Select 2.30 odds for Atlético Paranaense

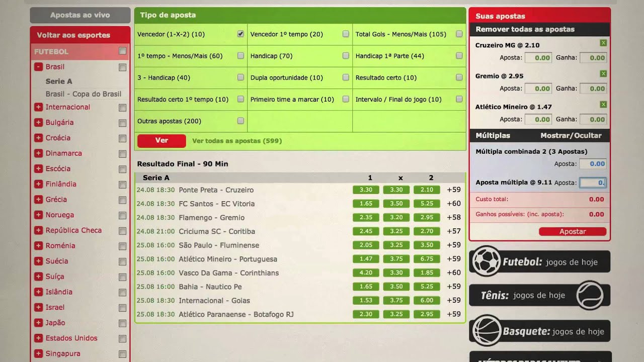point(366,314)
